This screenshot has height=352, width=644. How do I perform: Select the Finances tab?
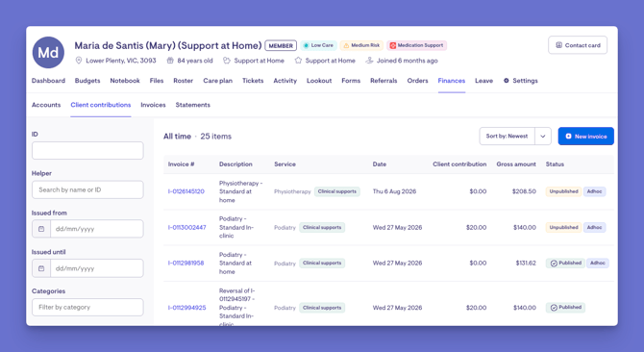coord(452,81)
